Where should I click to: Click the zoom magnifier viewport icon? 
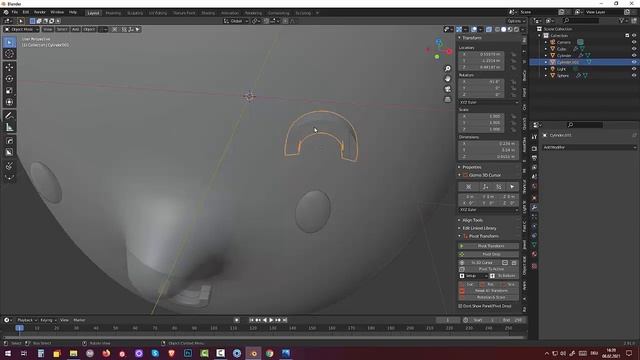point(448,69)
